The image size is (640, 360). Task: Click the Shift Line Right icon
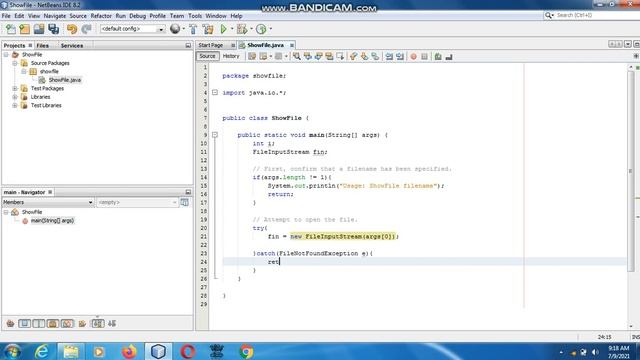[400, 57]
